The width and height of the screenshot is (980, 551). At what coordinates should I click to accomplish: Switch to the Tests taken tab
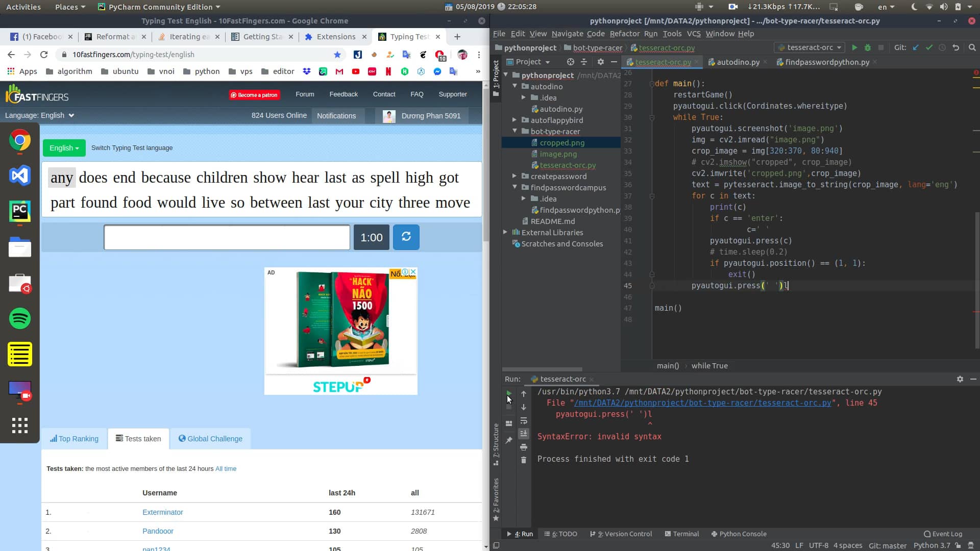click(138, 438)
